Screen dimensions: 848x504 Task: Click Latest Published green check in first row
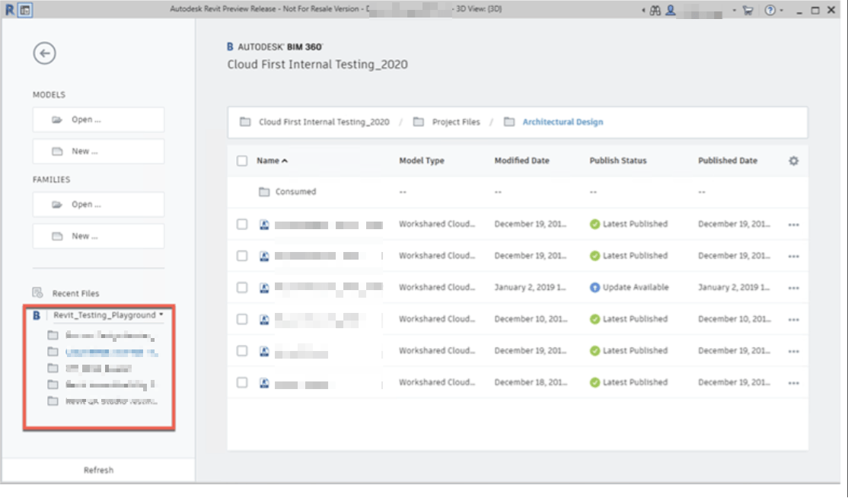(595, 225)
